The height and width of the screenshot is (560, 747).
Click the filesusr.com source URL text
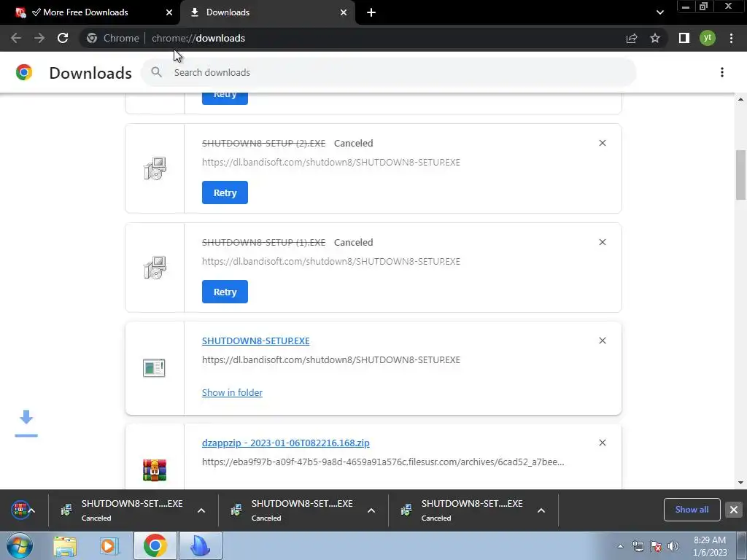[383, 462]
